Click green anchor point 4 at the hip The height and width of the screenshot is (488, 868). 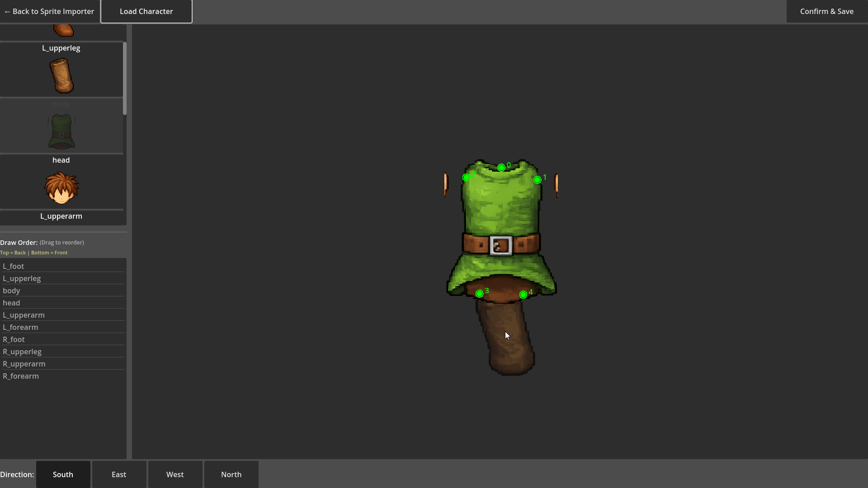(523, 295)
